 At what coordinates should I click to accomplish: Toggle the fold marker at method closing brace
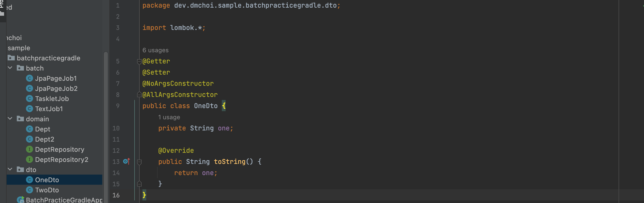pos(139,184)
